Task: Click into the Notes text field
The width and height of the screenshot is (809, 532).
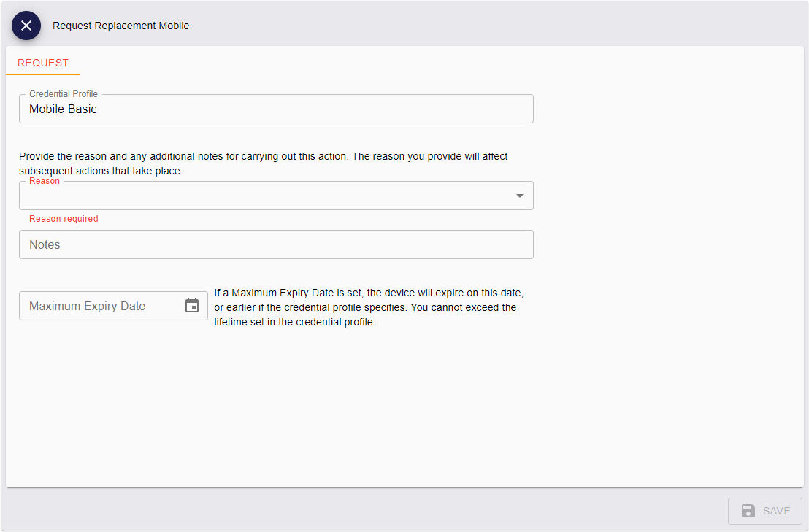Action: pos(276,244)
